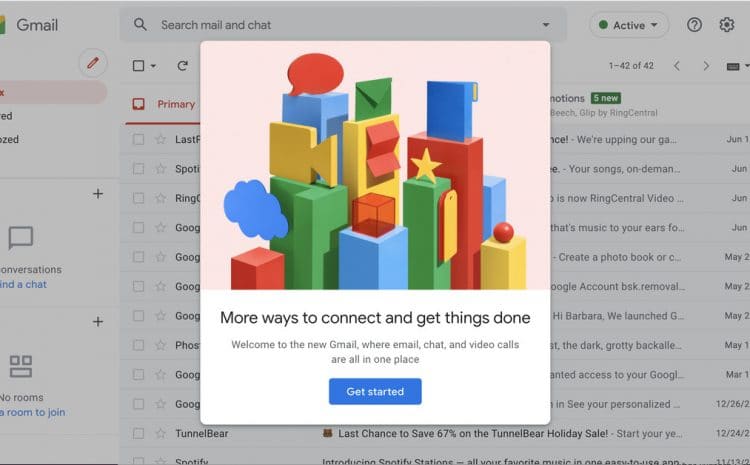Click the plus icon above conversations
Viewport: 750px width, 465px height.
coord(98,194)
